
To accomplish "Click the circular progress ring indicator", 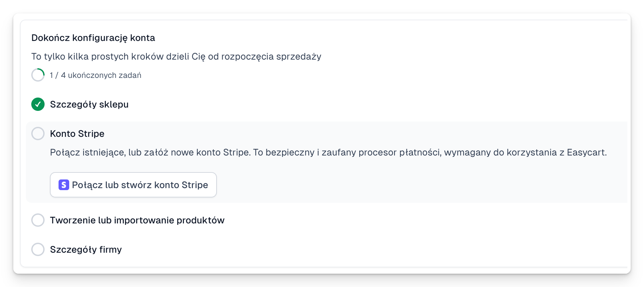I will [x=38, y=75].
